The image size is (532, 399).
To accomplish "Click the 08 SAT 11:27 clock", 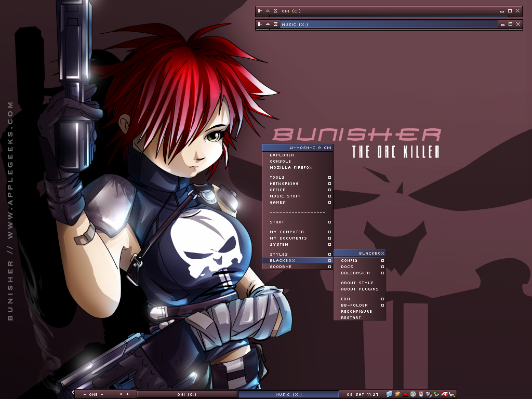I will (x=363, y=394).
